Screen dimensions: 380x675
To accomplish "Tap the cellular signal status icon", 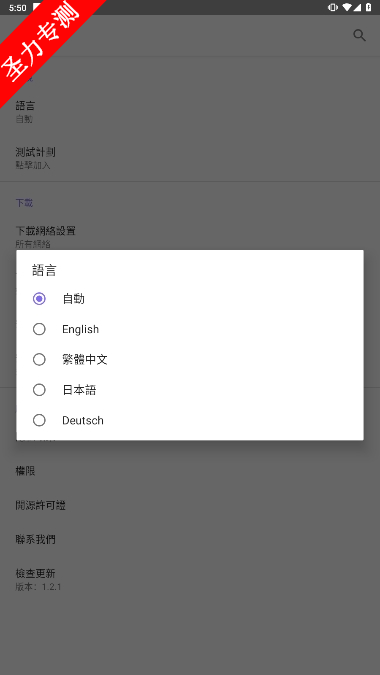I will click(357, 7).
